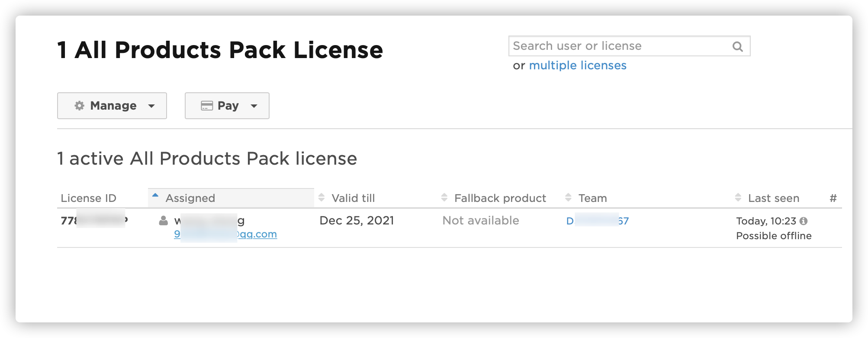The width and height of the screenshot is (868, 338).
Task: Click the Valid till sort arrows
Action: click(321, 198)
